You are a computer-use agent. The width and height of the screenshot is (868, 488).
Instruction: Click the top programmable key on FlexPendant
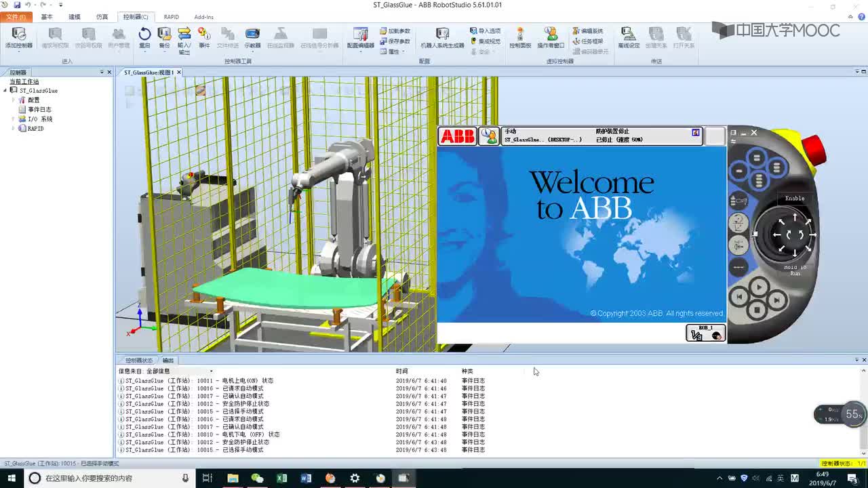coord(757,157)
